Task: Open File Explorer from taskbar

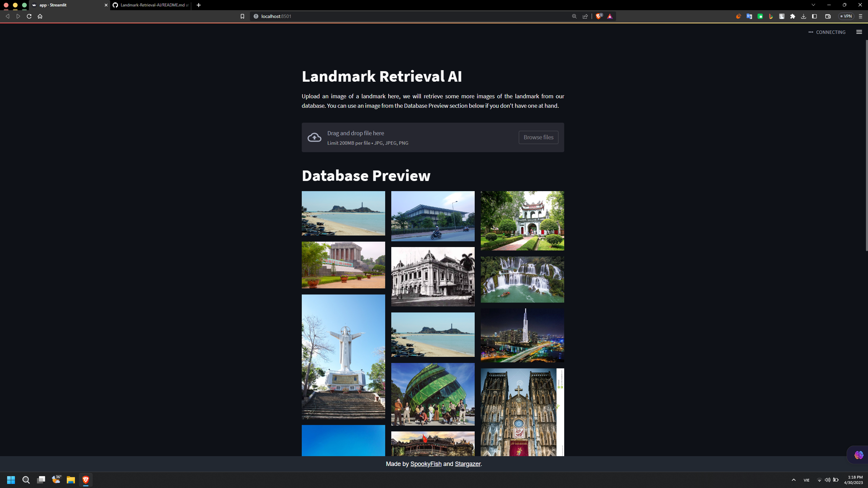Action: (x=71, y=480)
